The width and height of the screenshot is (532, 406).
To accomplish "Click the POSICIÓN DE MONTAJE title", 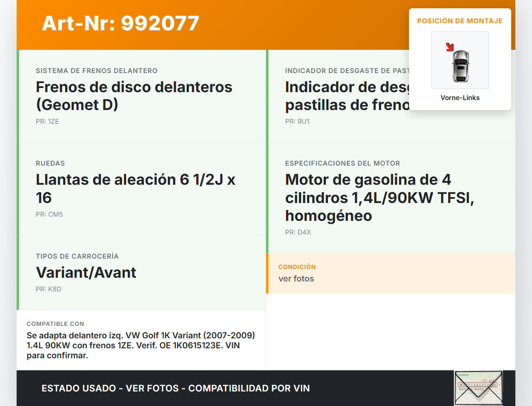I will pyautogui.click(x=460, y=21).
